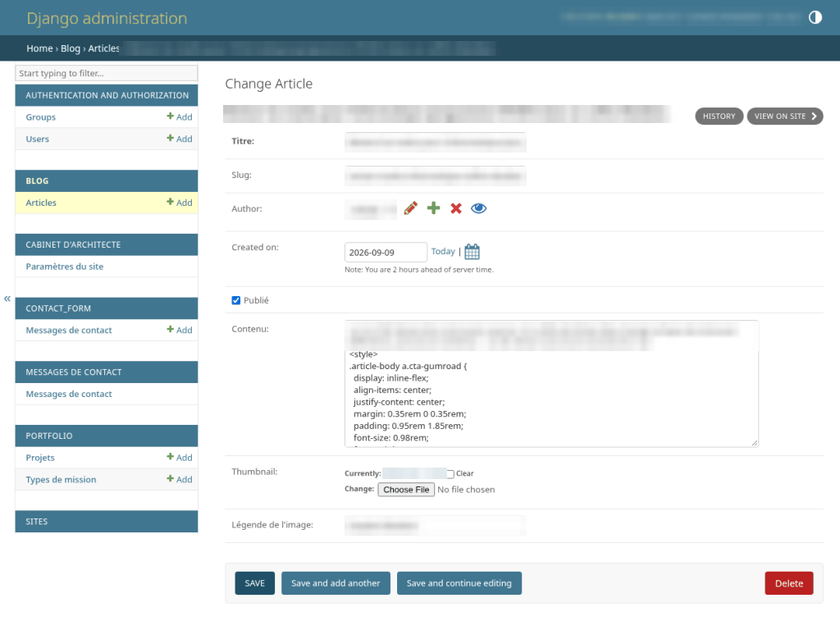Open Articles breadcrumb link
This screenshot has width=840, height=630.
104,48
